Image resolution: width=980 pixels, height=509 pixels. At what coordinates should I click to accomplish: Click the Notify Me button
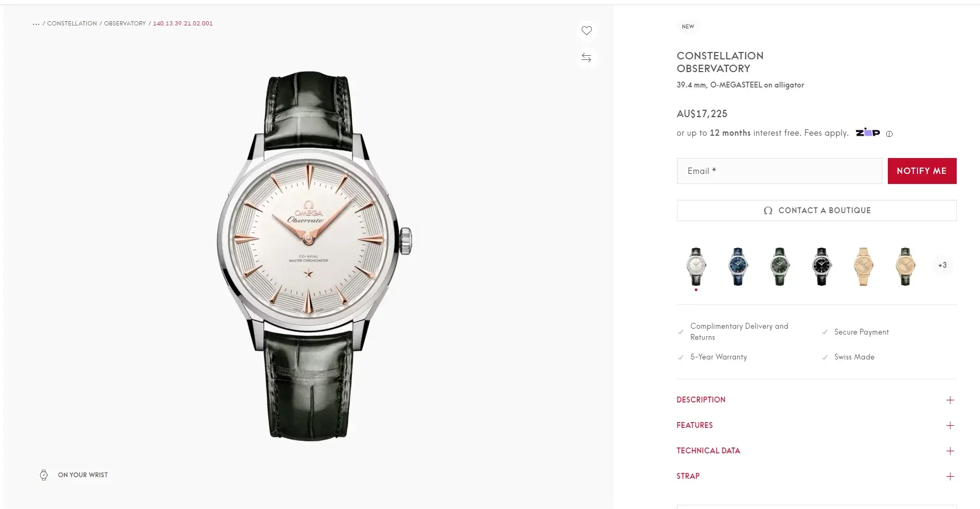pos(922,171)
